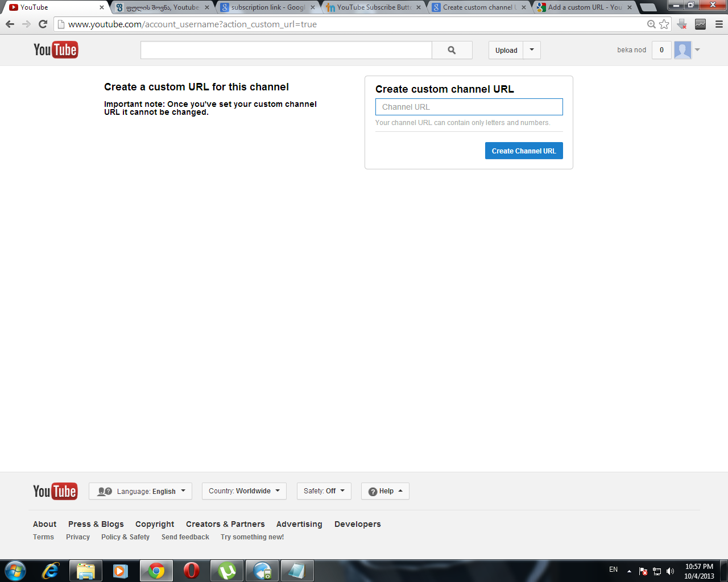Click the Try something new! link
Screen dimensions: 728x582
[252, 537]
